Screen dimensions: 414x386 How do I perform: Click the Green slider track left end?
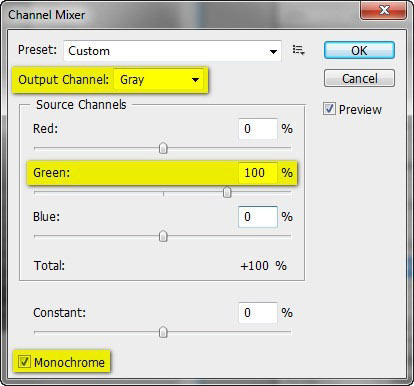36,192
